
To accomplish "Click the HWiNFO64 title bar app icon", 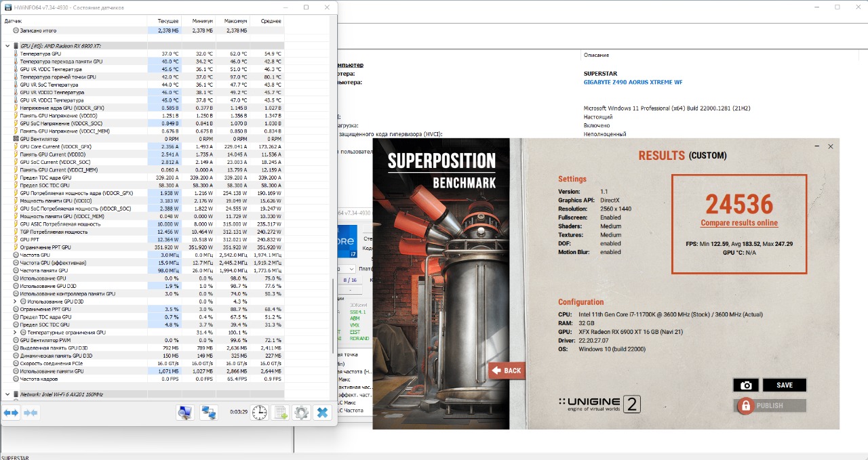I will click(8, 7).
